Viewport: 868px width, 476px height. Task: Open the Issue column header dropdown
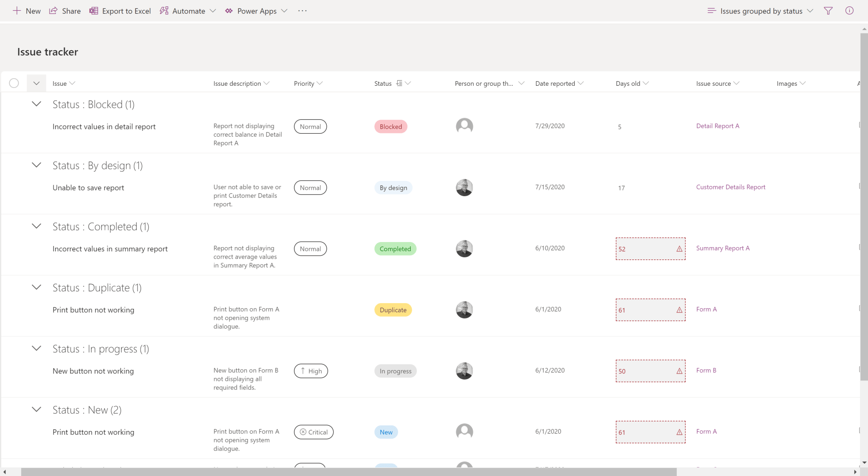pyautogui.click(x=72, y=83)
